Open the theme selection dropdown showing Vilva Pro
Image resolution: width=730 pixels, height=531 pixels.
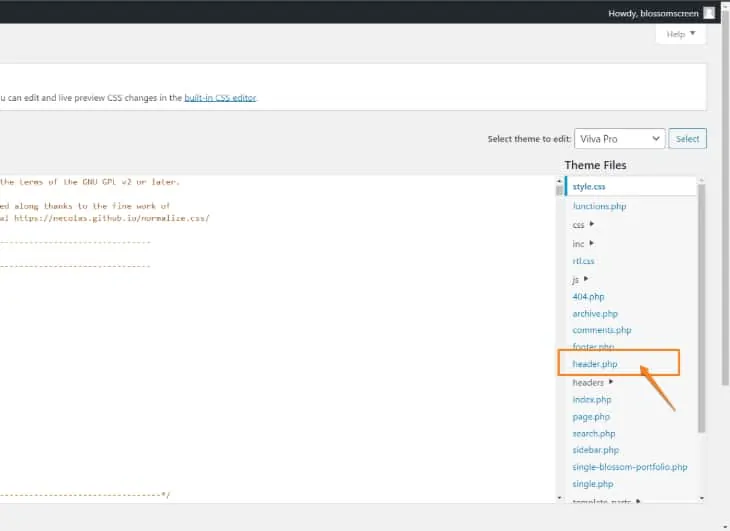619,139
